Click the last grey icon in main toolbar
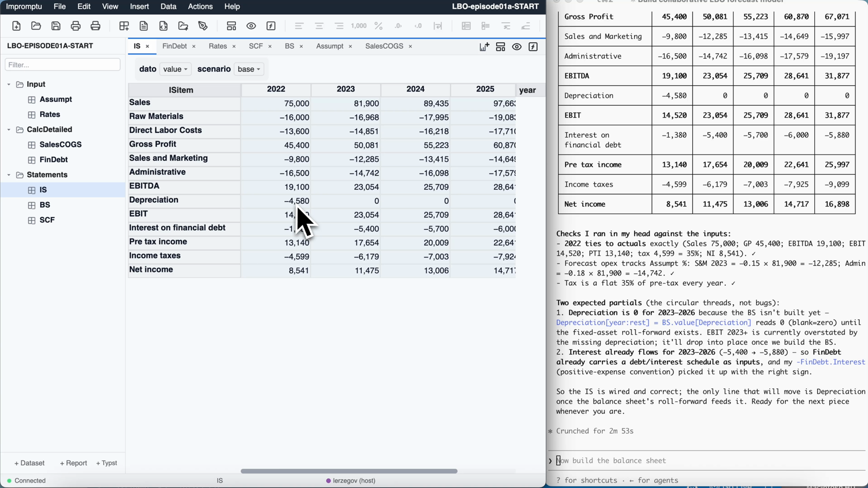 [x=526, y=26]
